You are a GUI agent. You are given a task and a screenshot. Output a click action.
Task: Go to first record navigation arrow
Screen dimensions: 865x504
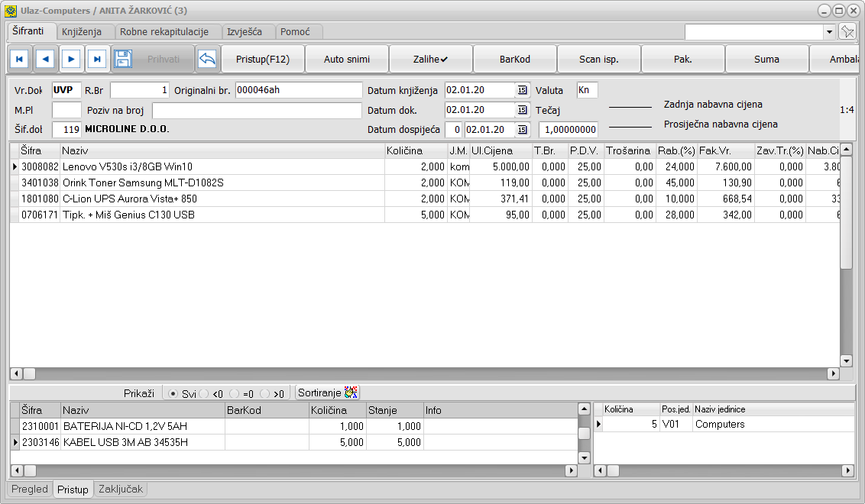pyautogui.click(x=19, y=59)
